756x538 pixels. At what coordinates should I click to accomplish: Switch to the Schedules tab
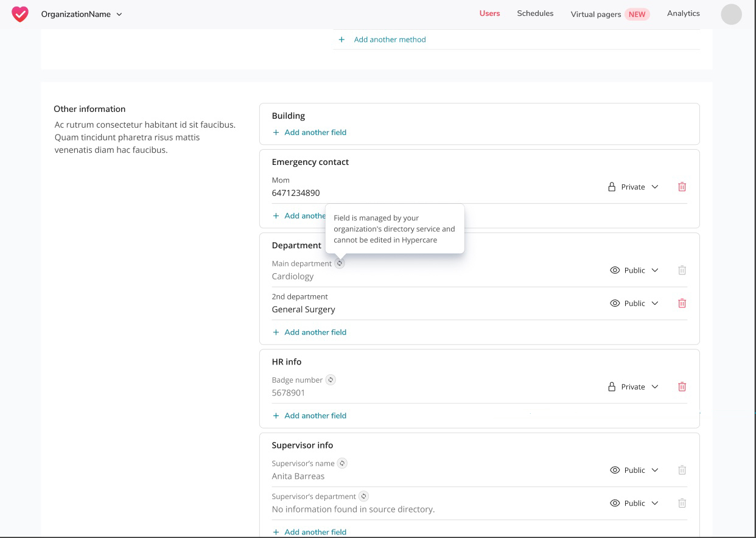click(534, 13)
